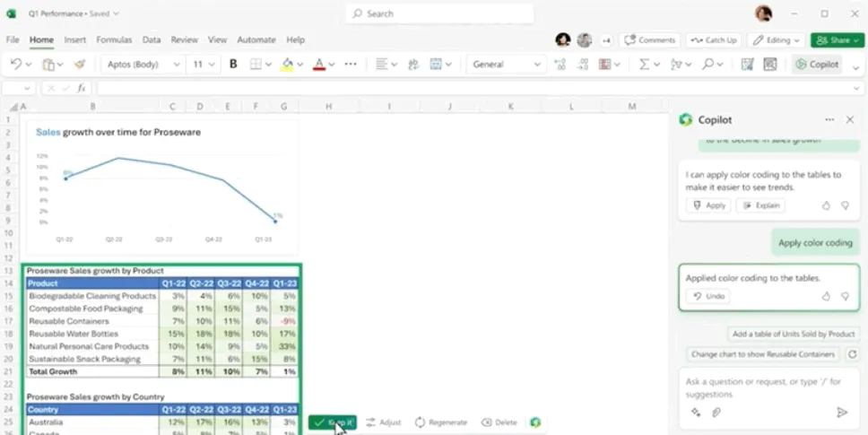
Task: Click the Sort and Filter icon
Action: [x=676, y=65]
